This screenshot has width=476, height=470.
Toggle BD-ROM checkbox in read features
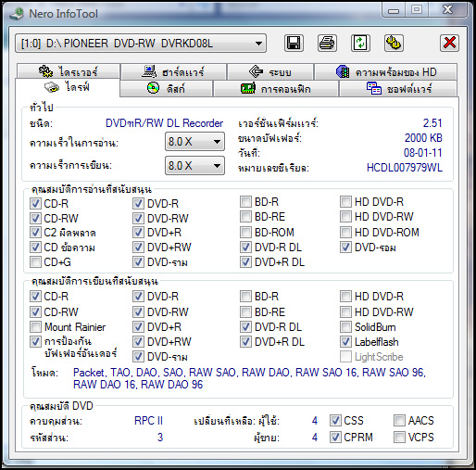tap(245, 232)
